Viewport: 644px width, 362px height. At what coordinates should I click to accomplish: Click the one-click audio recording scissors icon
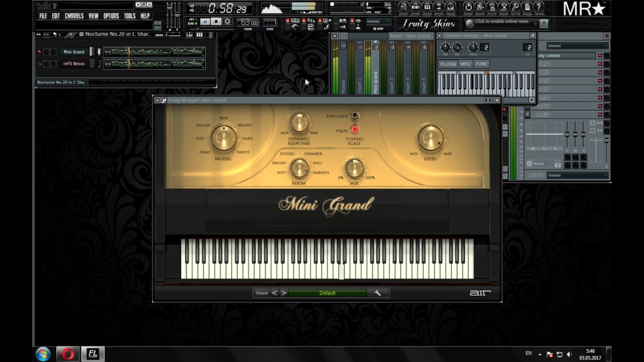tap(504, 7)
